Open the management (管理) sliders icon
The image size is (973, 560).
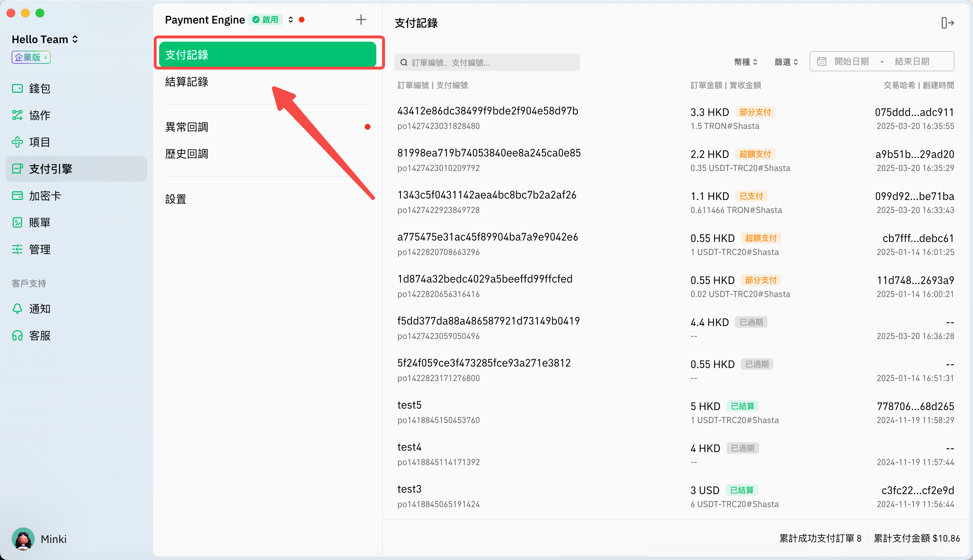coord(17,249)
